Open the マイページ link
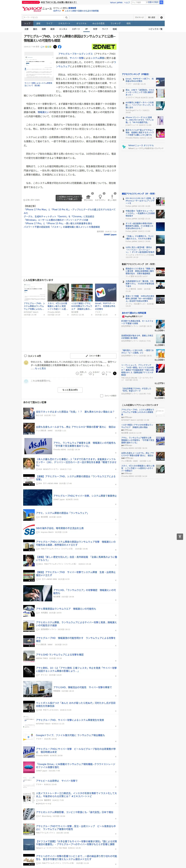 click(x=139, y=17)
